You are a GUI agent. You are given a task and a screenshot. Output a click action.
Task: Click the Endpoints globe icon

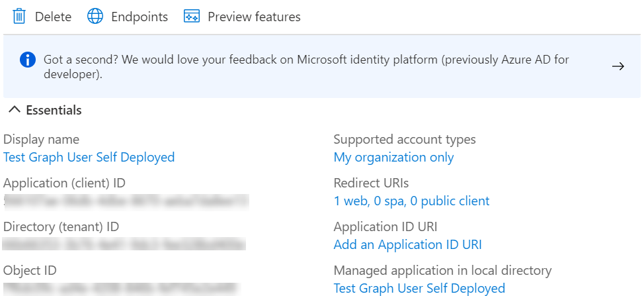click(x=95, y=17)
